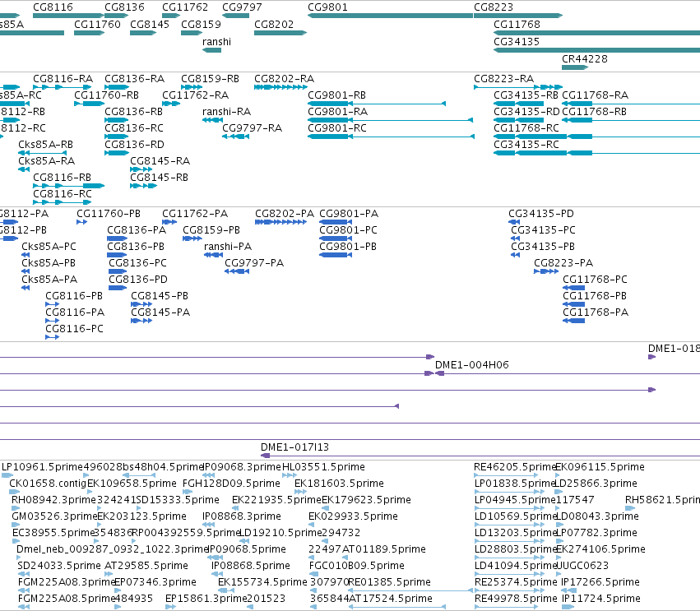700x611 pixels.
Task: Click the CG9801-RB transcript label
Action: (336, 95)
